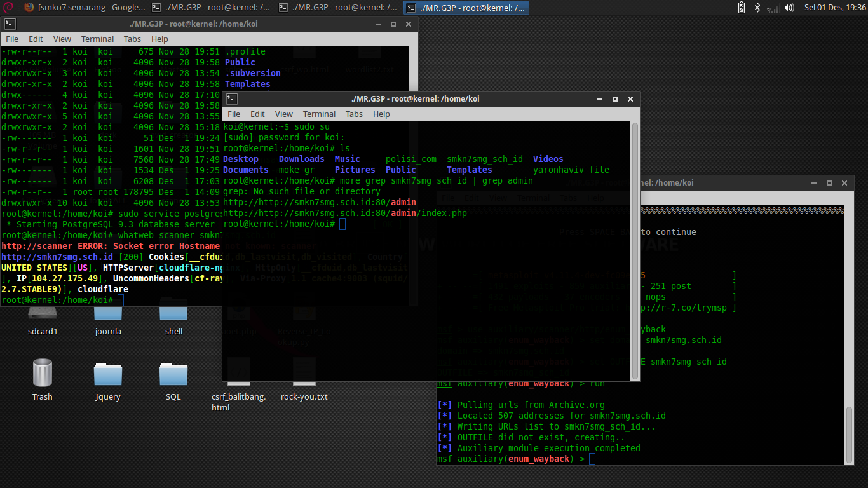Click the Videos directory in ls output

548,159
